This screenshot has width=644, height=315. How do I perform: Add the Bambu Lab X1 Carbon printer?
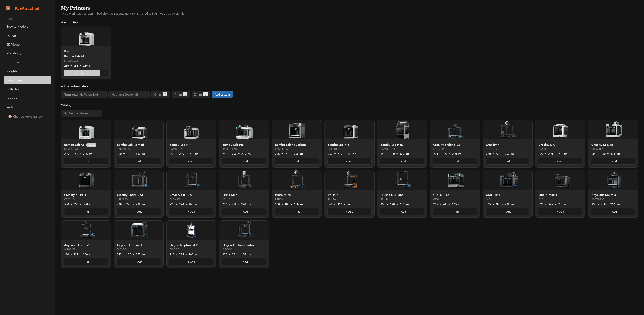coord(297,161)
